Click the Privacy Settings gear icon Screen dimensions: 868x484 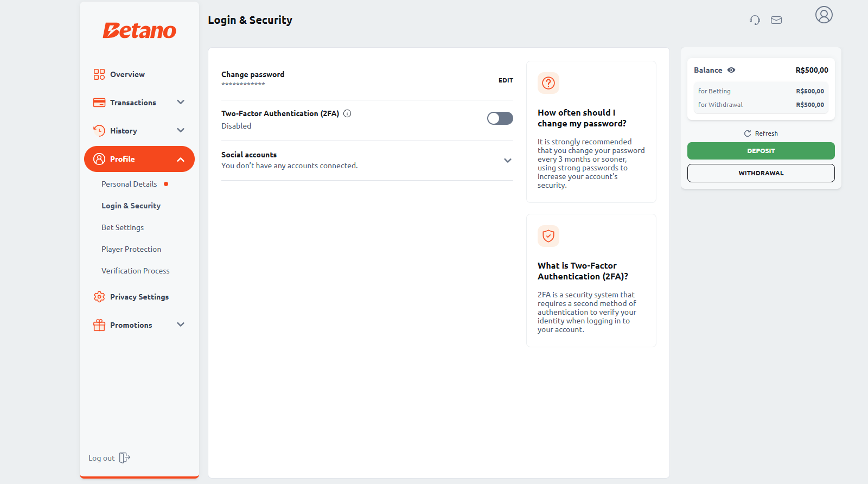coord(99,297)
